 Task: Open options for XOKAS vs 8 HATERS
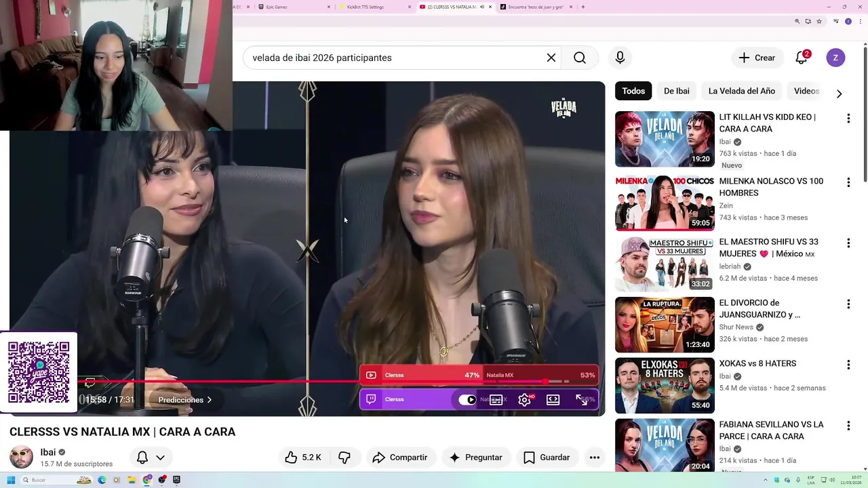coord(848,365)
